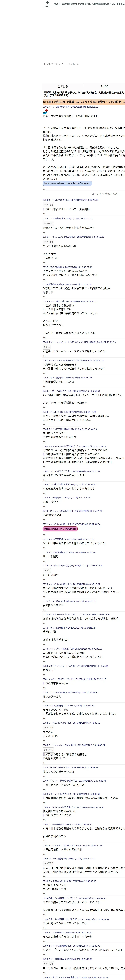The height and width of the screenshot is (980, 125).
Task: Click post number 0001 in the header
Action: (x=45, y=107)
